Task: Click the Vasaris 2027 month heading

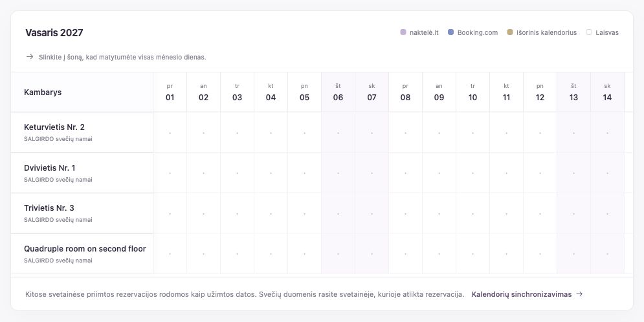Action: click(54, 33)
